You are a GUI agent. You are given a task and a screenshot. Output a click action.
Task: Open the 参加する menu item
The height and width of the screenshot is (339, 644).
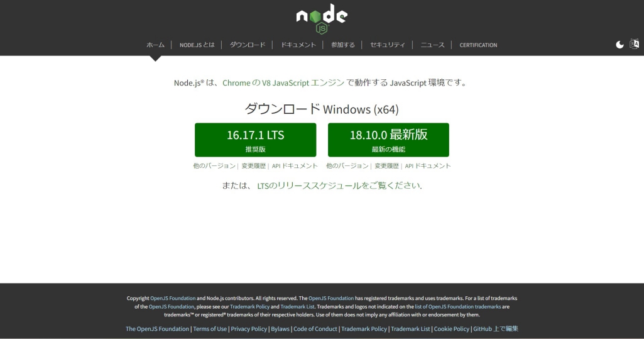point(343,45)
